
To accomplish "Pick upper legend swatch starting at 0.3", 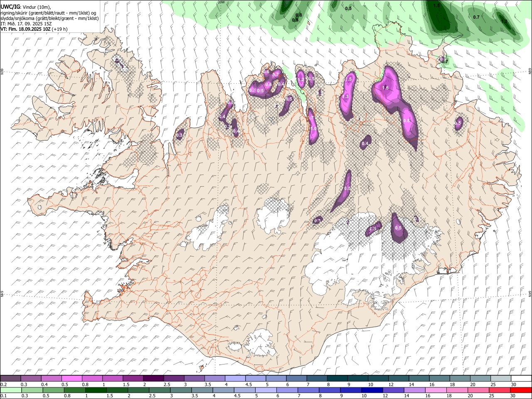I will pyautogui.click(x=31, y=378).
